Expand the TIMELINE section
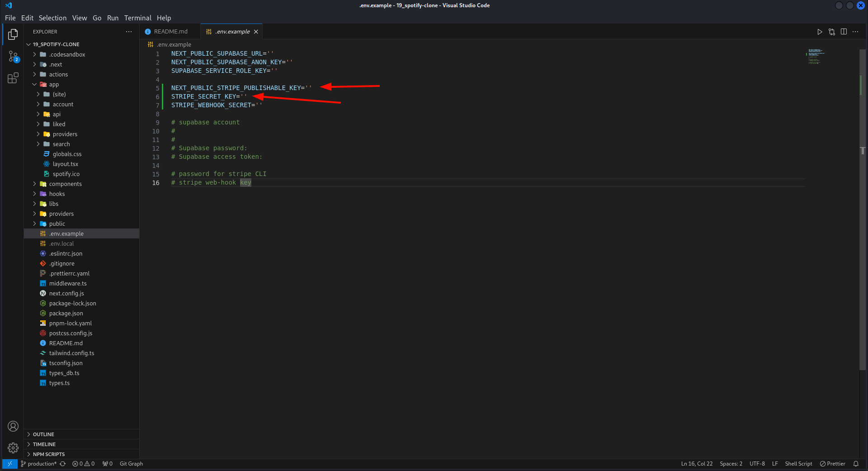This screenshot has height=471, width=868. point(81,444)
